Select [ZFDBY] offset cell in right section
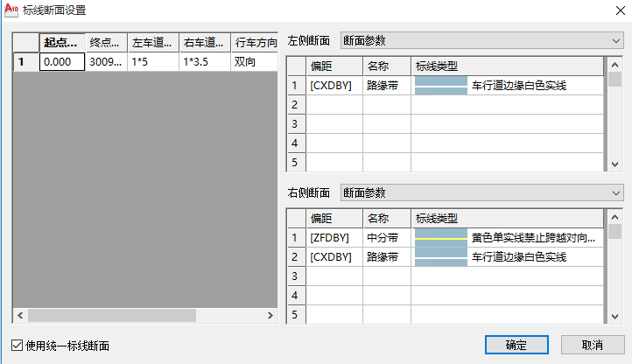 pyautogui.click(x=334, y=237)
